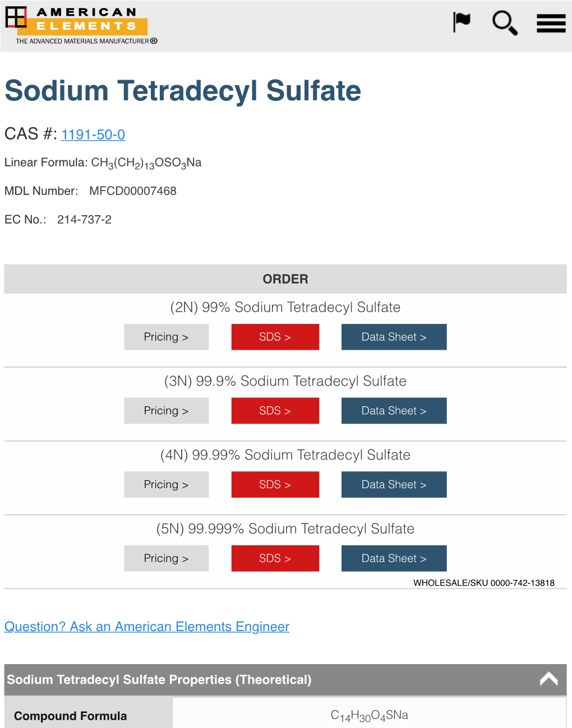The image size is (572, 728).
Task: Open Data Sheet for 5N 99.999% product
Action: pyautogui.click(x=394, y=558)
